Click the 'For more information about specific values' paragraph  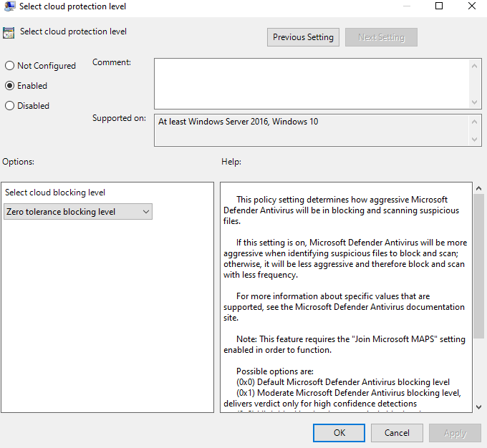point(344,307)
